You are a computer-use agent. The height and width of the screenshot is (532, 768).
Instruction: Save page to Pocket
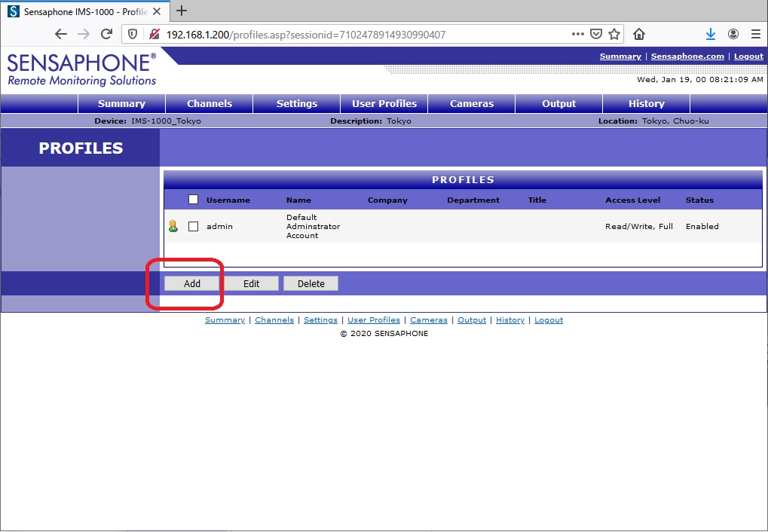coord(596,35)
